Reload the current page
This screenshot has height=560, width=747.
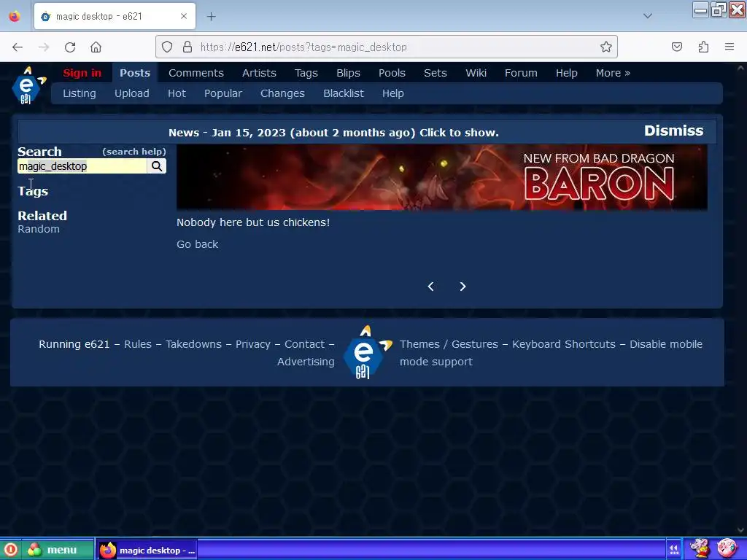click(70, 47)
